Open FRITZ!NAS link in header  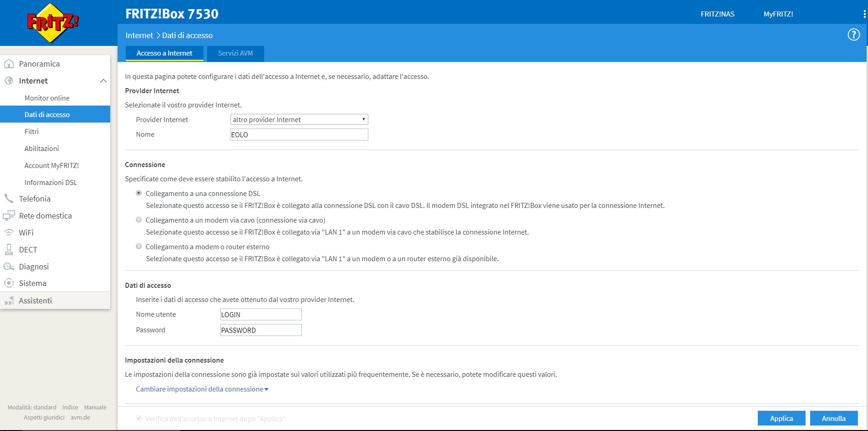tap(717, 14)
